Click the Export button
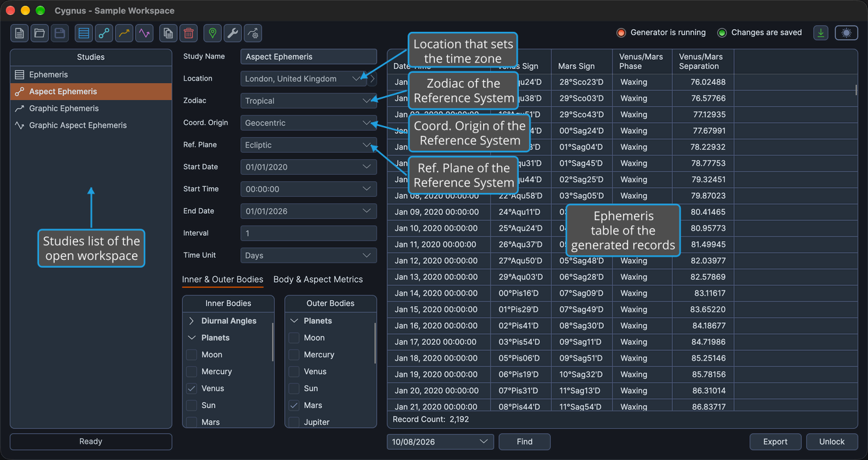 (775, 442)
